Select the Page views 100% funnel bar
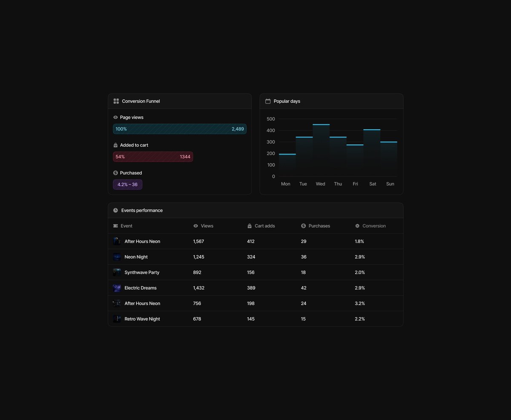 [x=180, y=129]
